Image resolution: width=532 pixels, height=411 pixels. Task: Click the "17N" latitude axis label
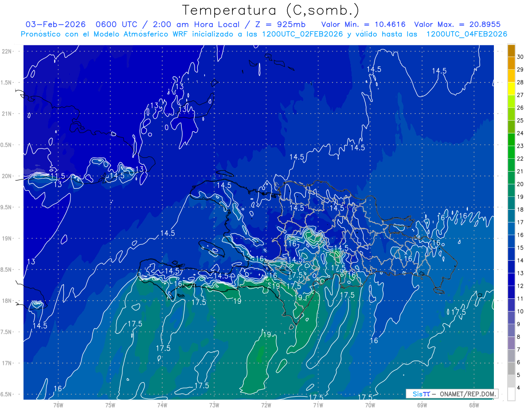(x=6, y=363)
